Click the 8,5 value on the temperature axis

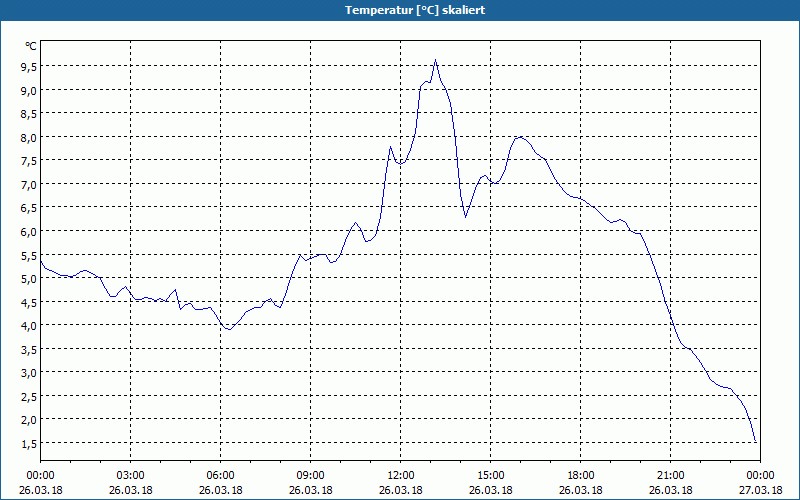point(28,114)
